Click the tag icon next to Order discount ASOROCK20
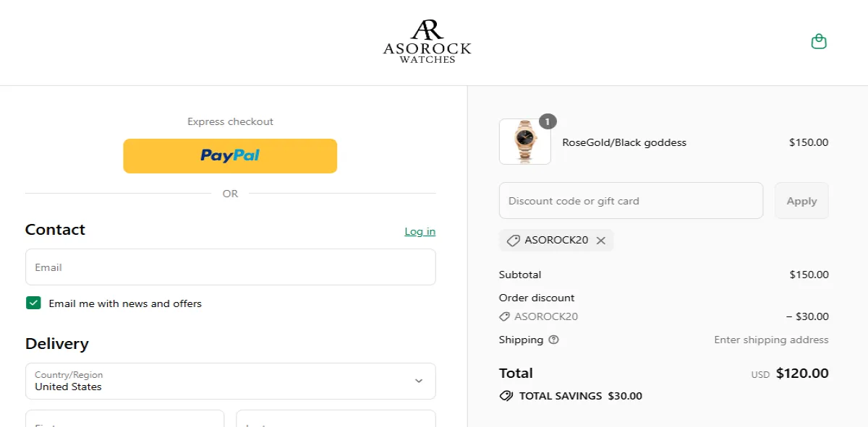The image size is (868, 427). pos(503,316)
